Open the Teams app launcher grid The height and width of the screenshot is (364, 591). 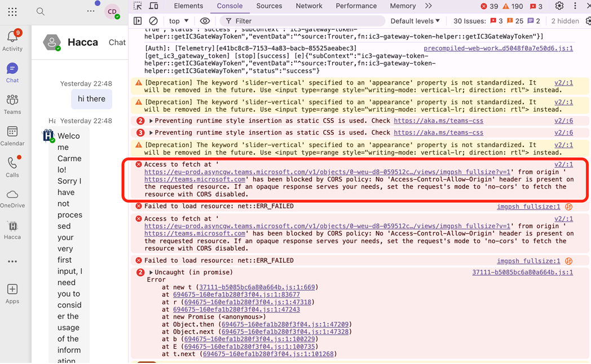pos(12,12)
